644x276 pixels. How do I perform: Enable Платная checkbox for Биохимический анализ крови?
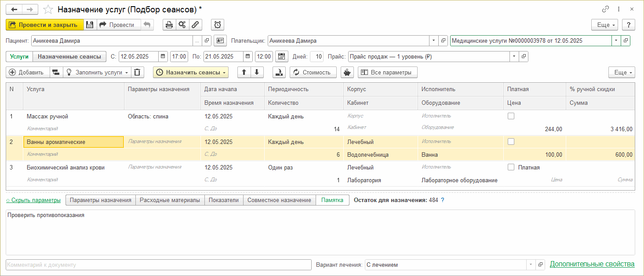(511, 167)
